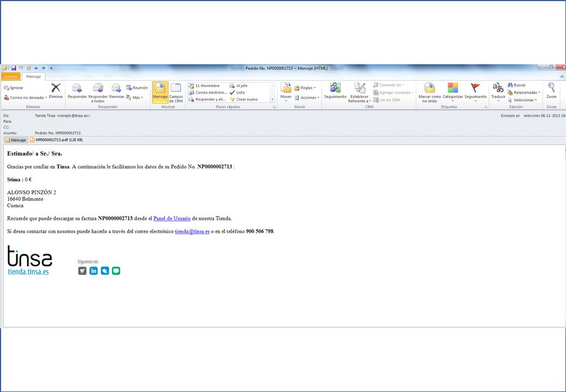Click the tienda@tinsa.es email link
This screenshot has width=566, height=392.
coord(192,231)
